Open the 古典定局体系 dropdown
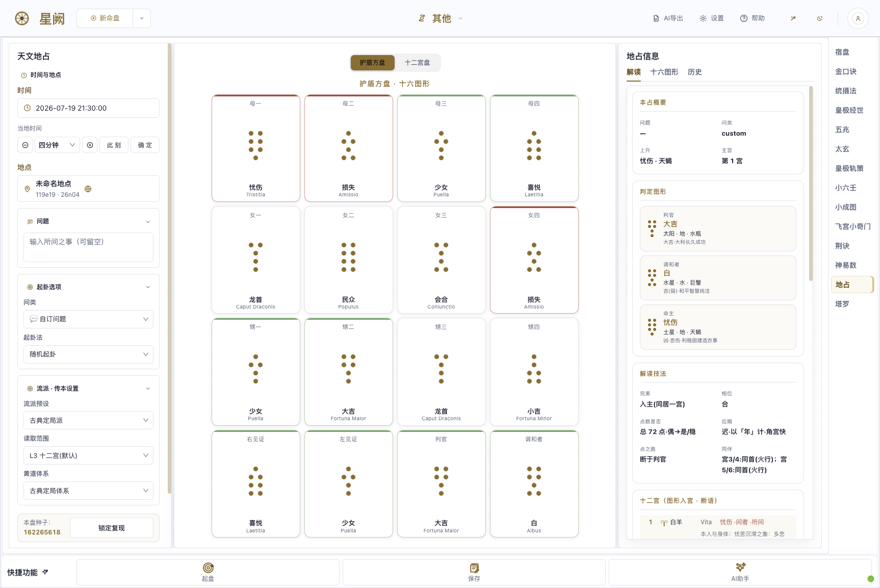 88,491
